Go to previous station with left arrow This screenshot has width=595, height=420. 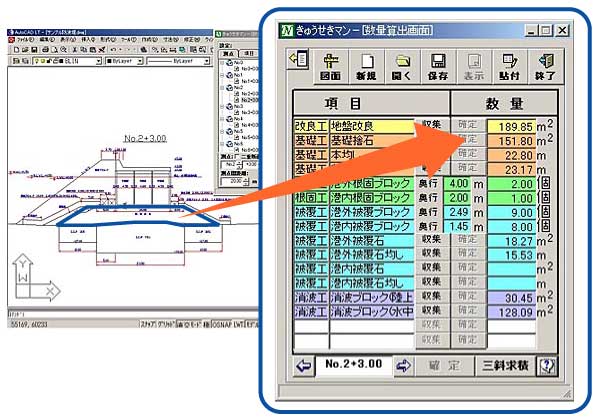304,366
